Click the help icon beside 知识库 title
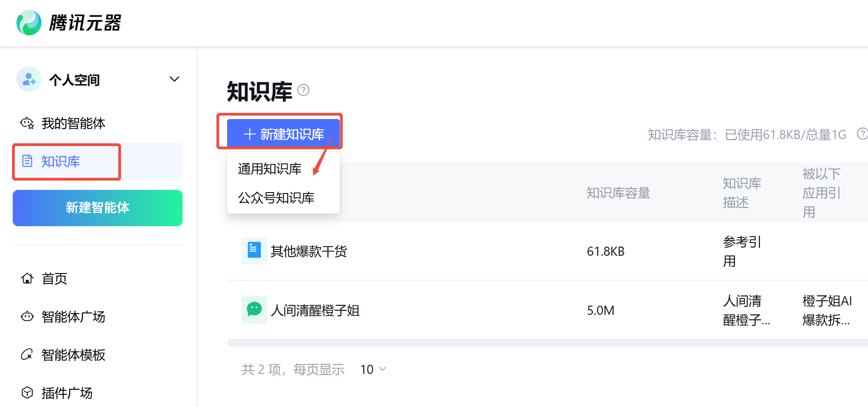 click(x=303, y=90)
